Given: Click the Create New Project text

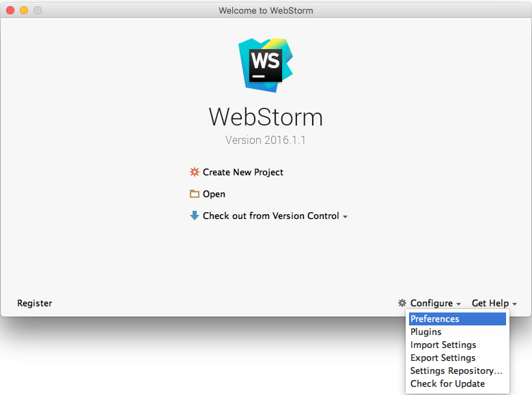Looking at the screenshot, I should [x=243, y=172].
